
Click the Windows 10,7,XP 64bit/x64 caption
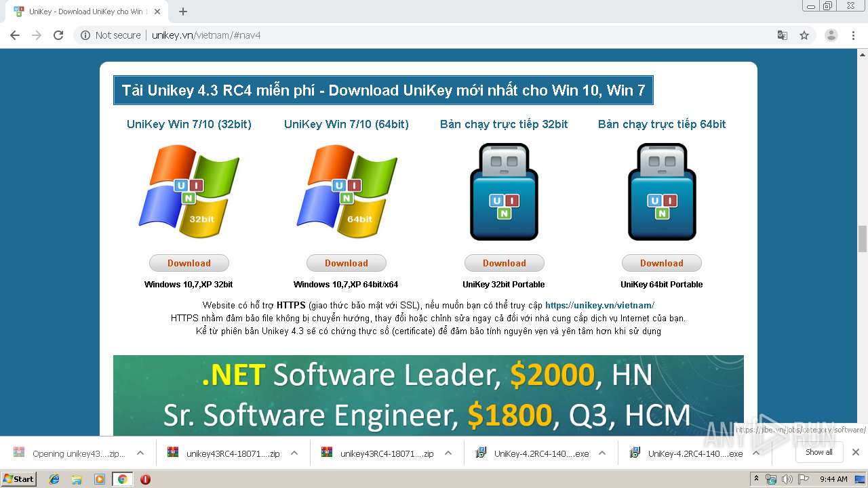click(346, 285)
